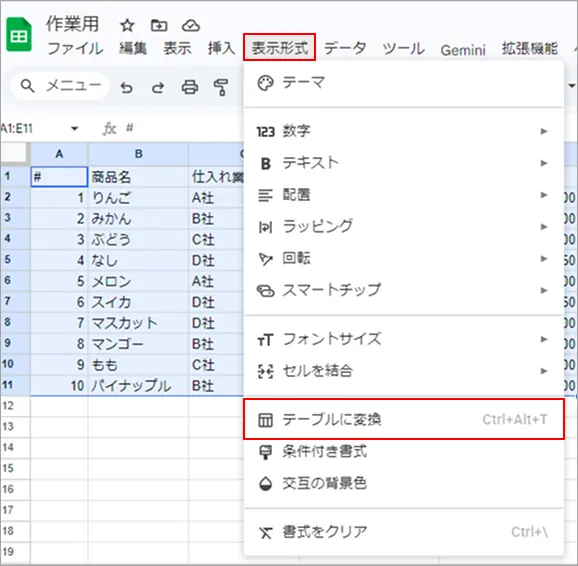Select column A header

59,154
